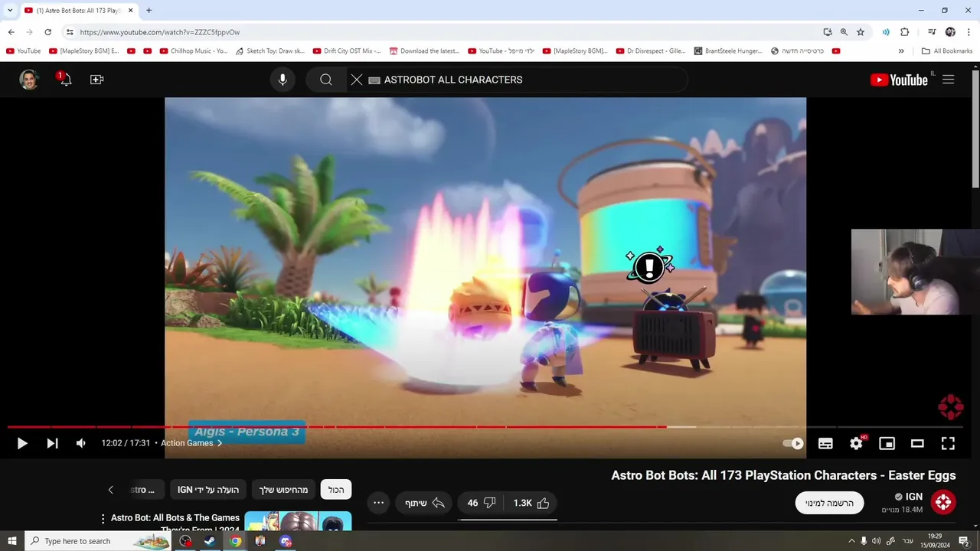
Task: Open the Sketch Toy bookmark
Action: pyautogui.click(x=269, y=51)
